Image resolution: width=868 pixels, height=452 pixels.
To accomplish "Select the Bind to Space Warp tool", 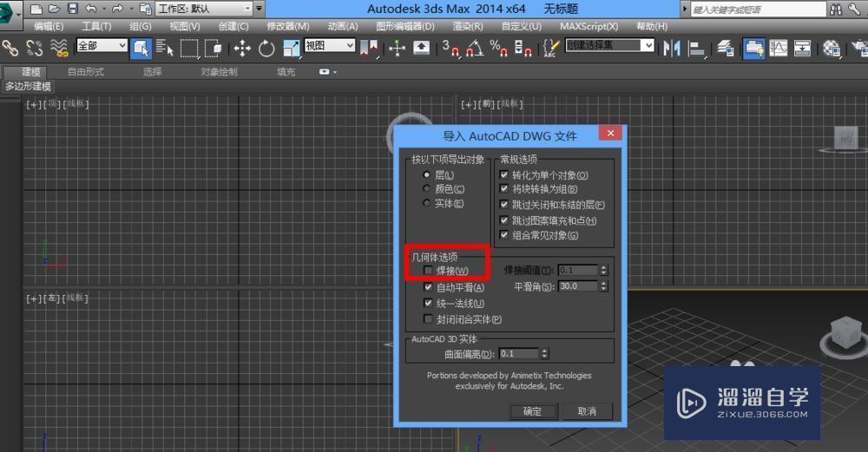I will click(59, 48).
